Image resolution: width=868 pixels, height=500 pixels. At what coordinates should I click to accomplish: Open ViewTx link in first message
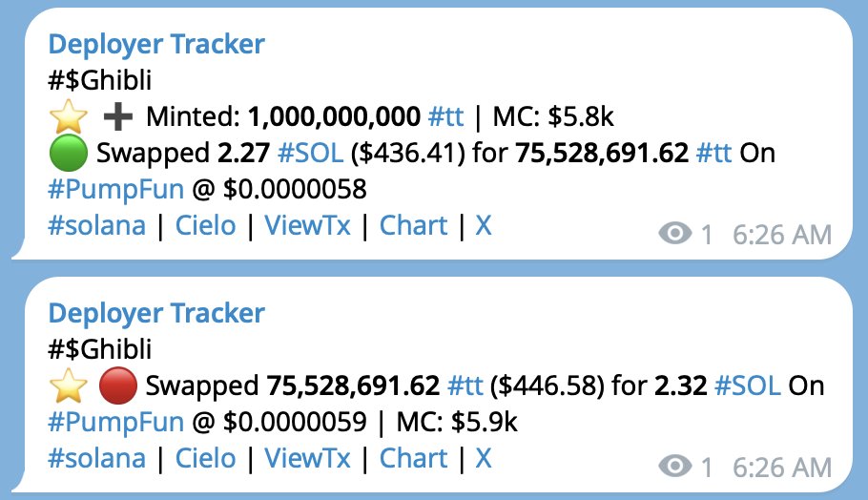[307, 226]
